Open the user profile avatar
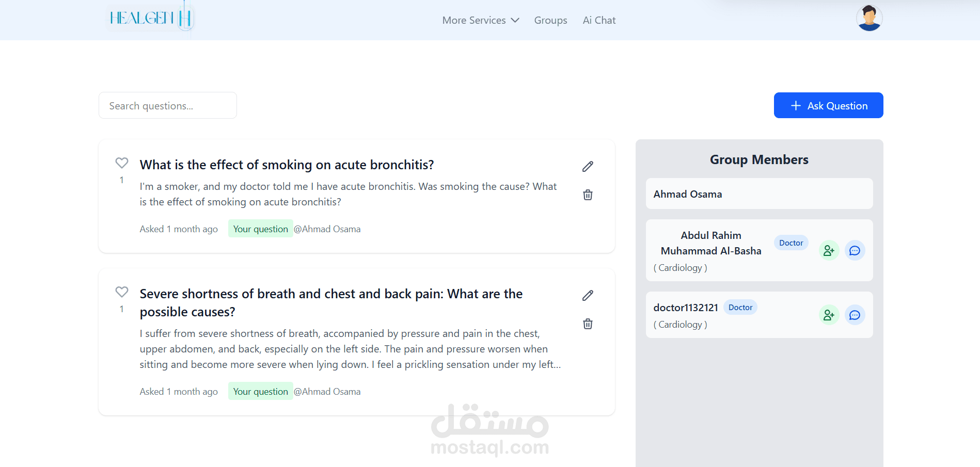 869,18
